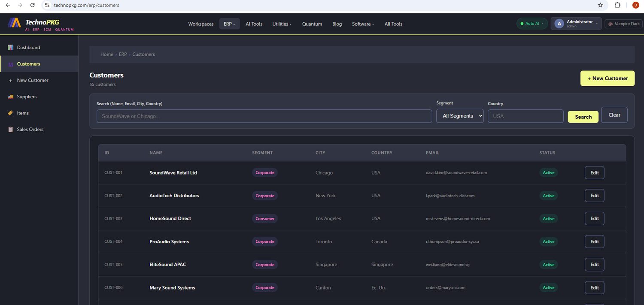Click the orders@marysmi.com email

pos(446,288)
